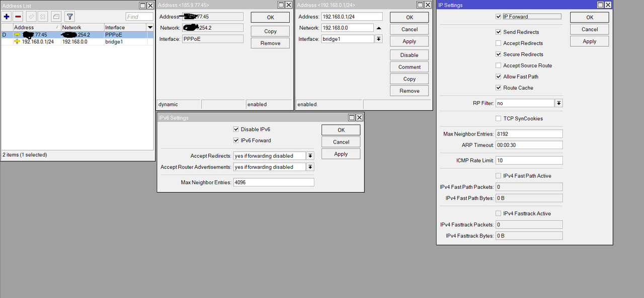Toggle the IPv6 Forward checkbox

click(236, 140)
